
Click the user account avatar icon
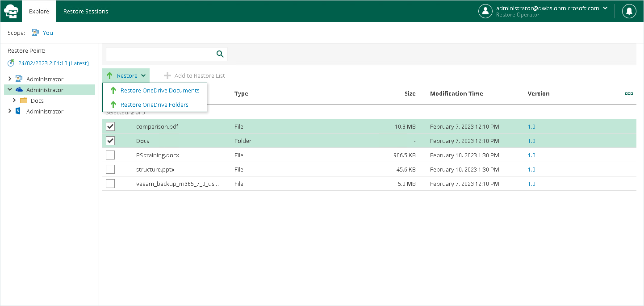tap(485, 11)
